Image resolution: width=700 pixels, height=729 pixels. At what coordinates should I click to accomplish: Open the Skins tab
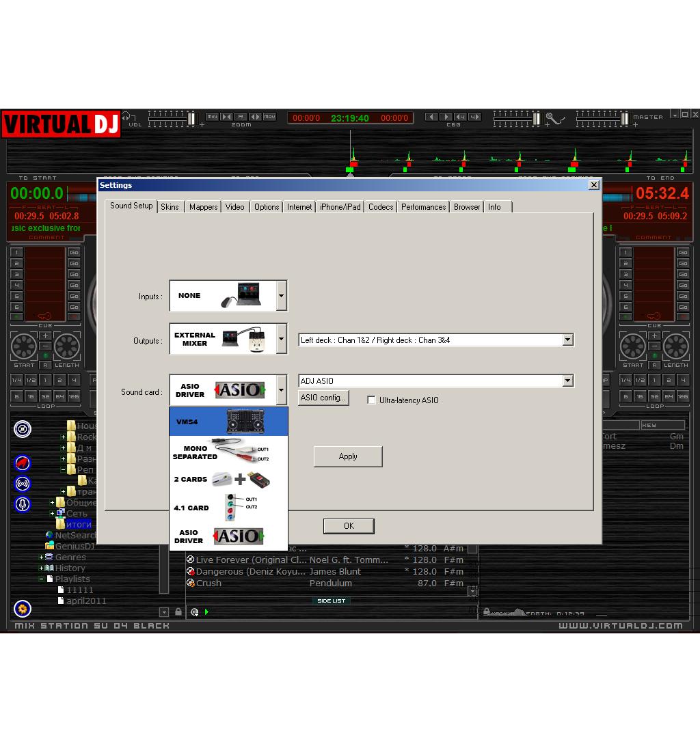170,207
